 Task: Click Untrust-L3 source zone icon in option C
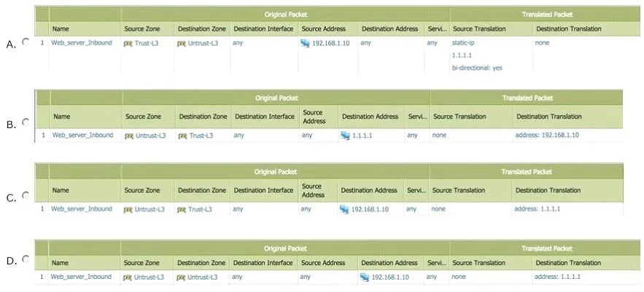click(128, 210)
